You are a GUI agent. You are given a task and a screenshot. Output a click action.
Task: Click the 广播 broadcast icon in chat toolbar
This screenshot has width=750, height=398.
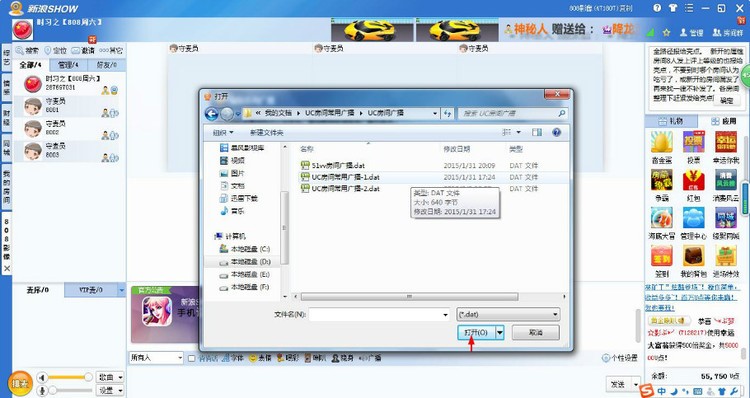(370, 358)
